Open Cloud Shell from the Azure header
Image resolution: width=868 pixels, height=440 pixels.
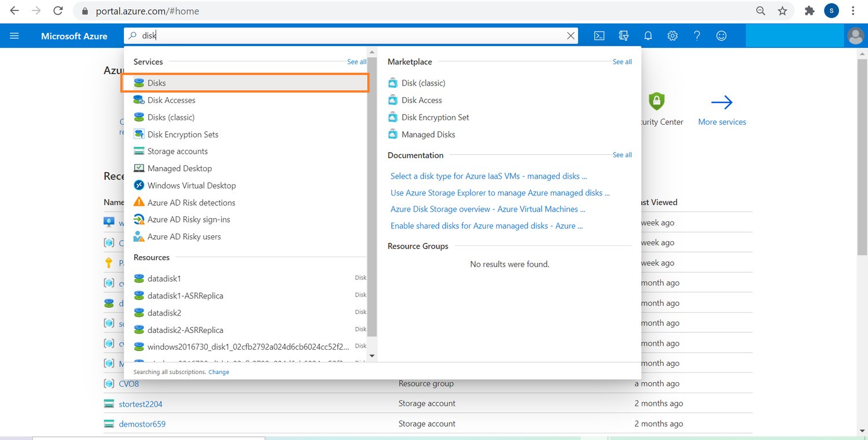599,36
